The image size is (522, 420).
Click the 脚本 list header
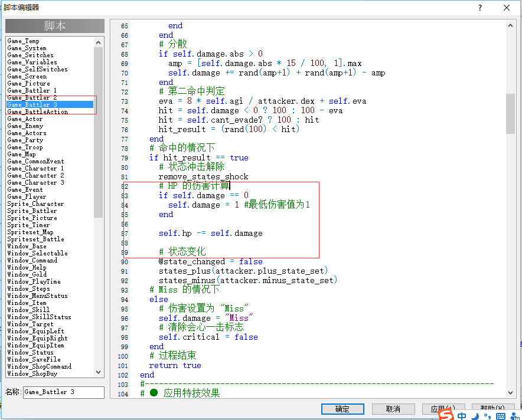[x=55, y=25]
